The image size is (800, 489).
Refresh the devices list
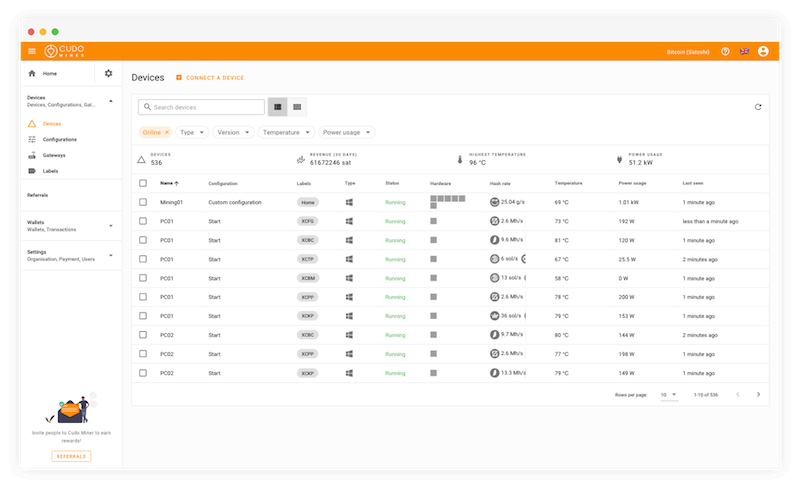point(758,107)
